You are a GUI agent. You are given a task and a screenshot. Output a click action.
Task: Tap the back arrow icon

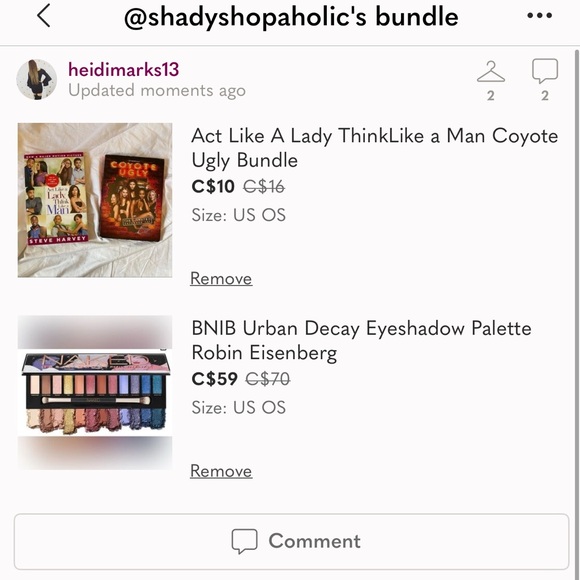pos(44,16)
